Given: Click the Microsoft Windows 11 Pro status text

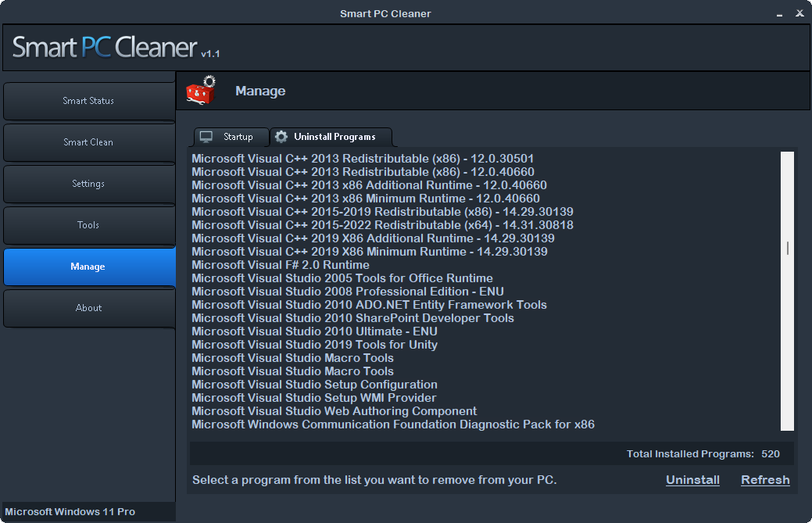Looking at the screenshot, I should coord(70,511).
